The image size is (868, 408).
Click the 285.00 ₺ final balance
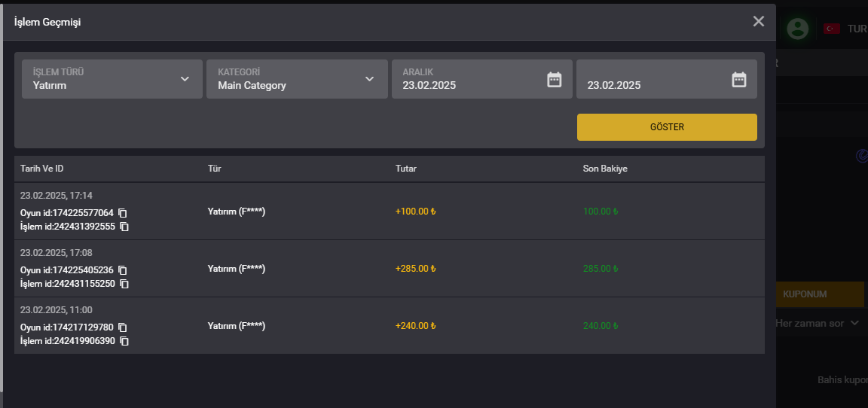click(x=601, y=269)
